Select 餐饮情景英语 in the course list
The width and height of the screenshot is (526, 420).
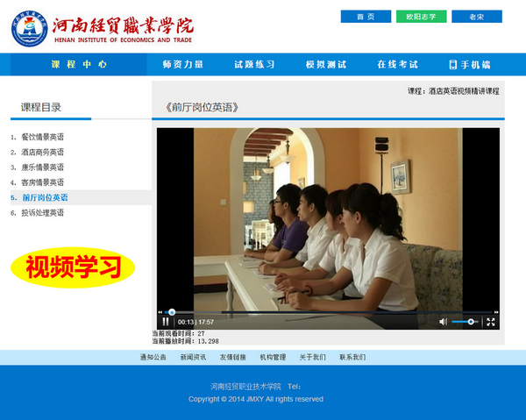[43, 137]
